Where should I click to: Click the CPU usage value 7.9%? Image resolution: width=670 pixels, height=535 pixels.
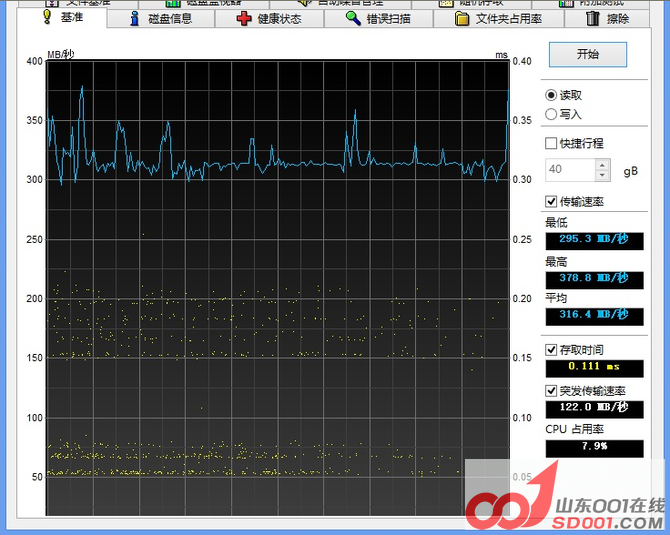pos(594,448)
